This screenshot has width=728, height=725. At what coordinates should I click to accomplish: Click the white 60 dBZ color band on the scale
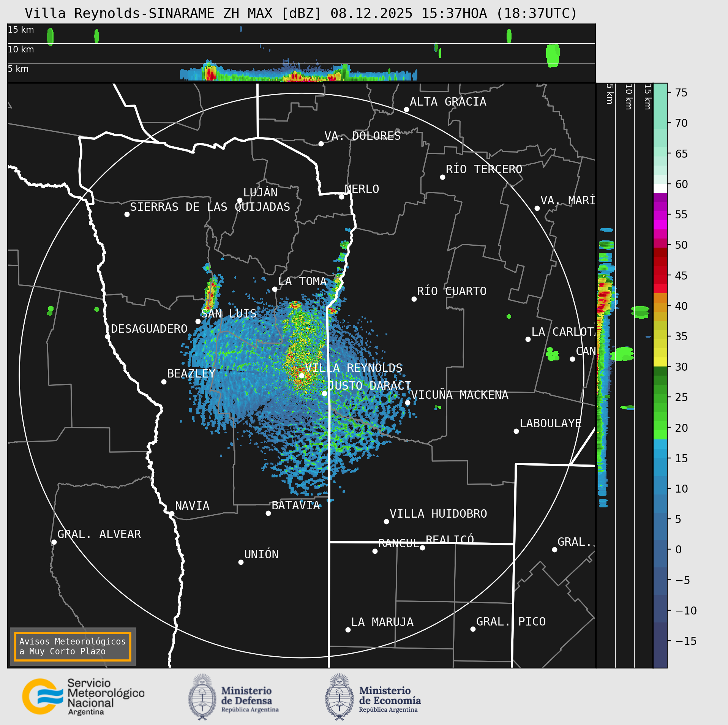click(x=660, y=188)
